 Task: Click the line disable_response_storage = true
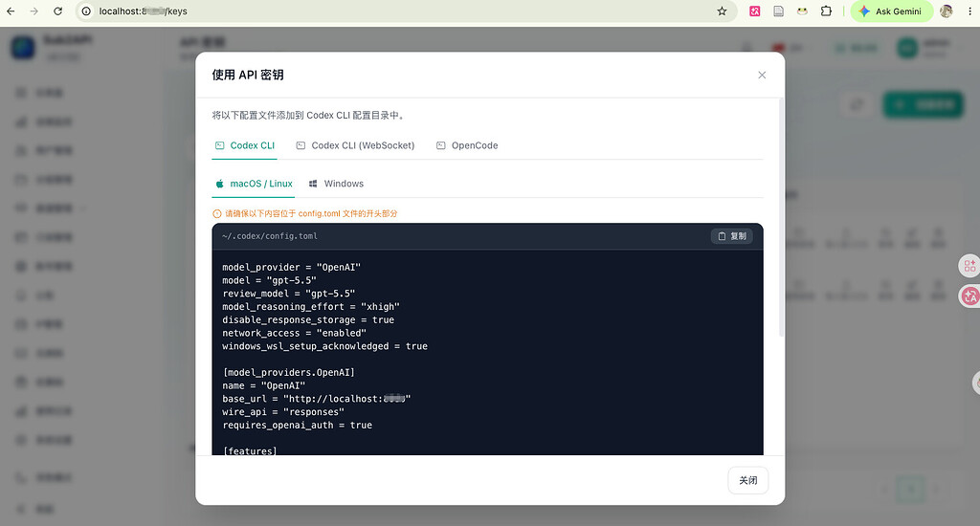click(308, 319)
